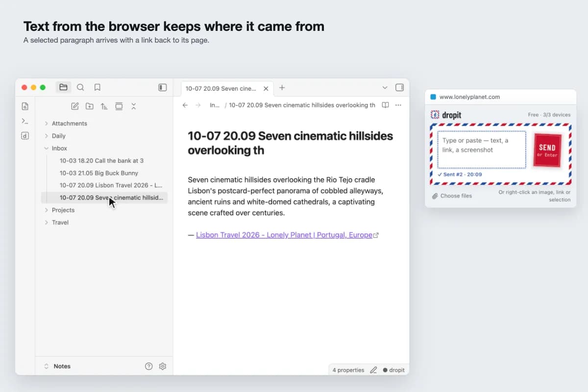Open the command palette ribbon icon
The height and width of the screenshot is (392, 588).
click(x=25, y=121)
